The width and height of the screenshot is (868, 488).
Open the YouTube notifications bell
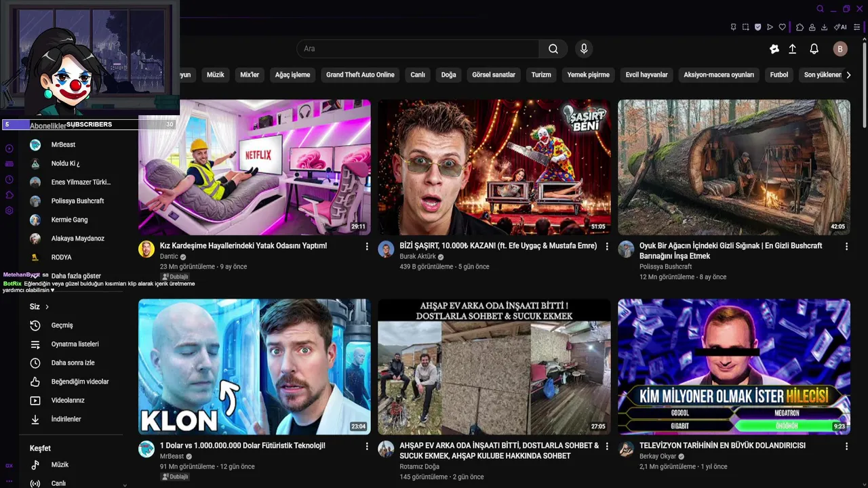coord(814,49)
